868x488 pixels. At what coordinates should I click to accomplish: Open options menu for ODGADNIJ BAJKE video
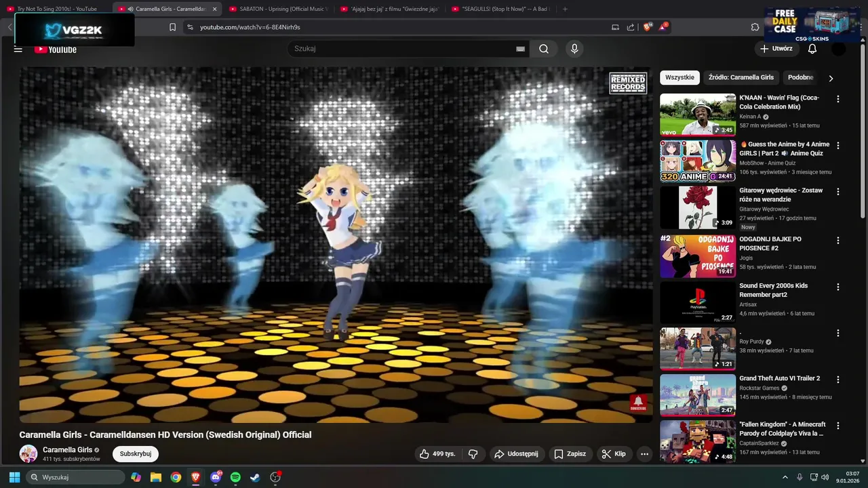click(838, 241)
